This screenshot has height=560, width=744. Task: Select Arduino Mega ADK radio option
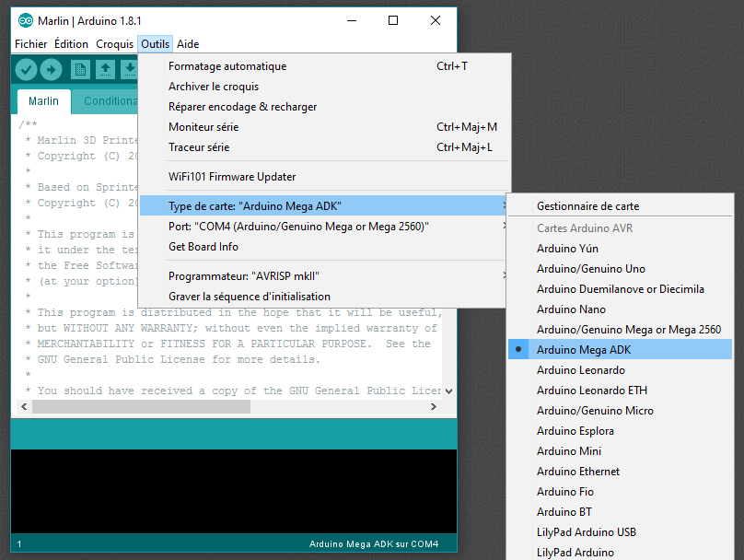point(584,350)
